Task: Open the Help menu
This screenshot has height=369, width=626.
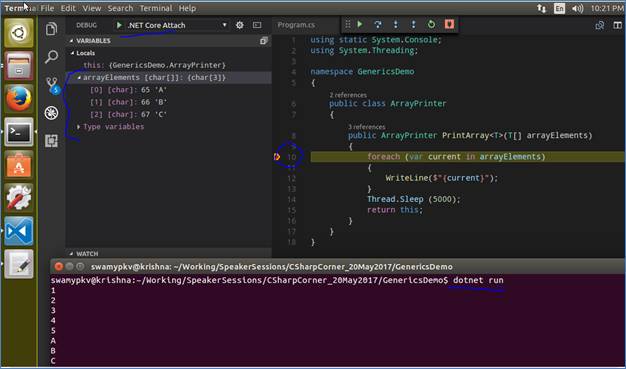Action: tap(187, 8)
